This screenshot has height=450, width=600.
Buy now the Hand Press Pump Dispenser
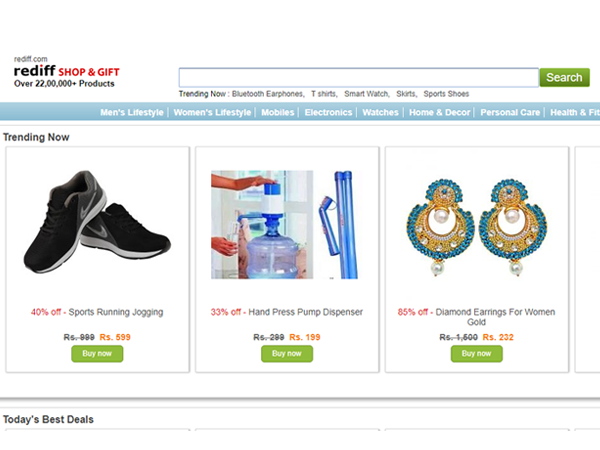coord(287,354)
